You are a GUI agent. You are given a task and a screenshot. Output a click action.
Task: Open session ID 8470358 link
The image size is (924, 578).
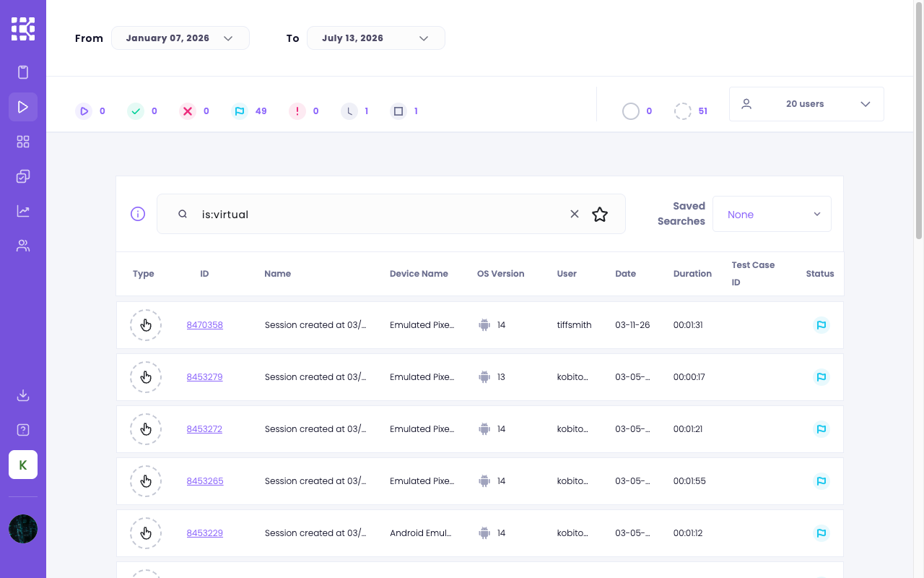[x=205, y=325]
